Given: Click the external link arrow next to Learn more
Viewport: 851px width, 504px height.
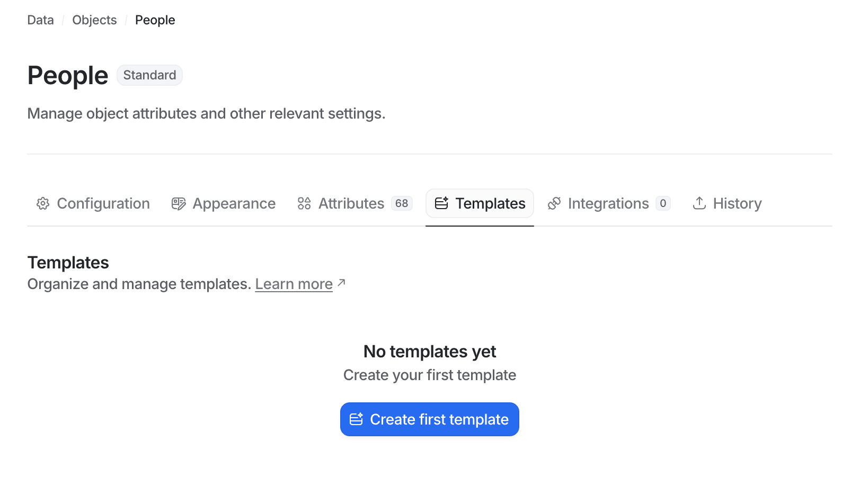Looking at the screenshot, I should (341, 282).
